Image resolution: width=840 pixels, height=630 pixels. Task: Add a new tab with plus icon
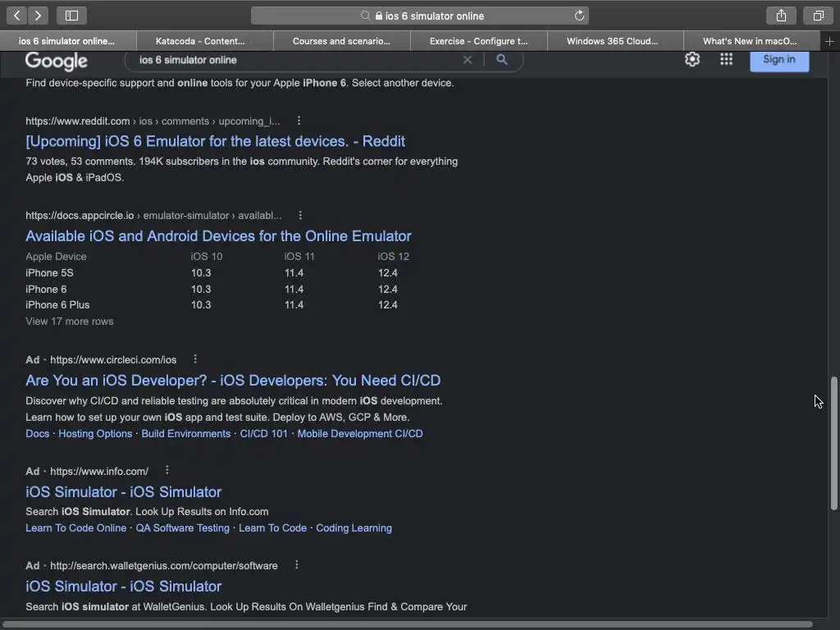(x=829, y=41)
